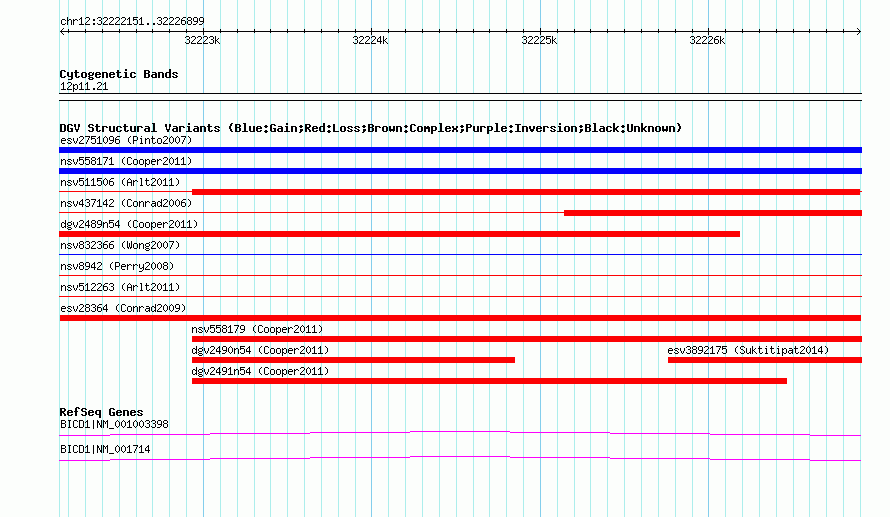Select the dgv2491n54 (Cooper2011) label

[x=260, y=371]
